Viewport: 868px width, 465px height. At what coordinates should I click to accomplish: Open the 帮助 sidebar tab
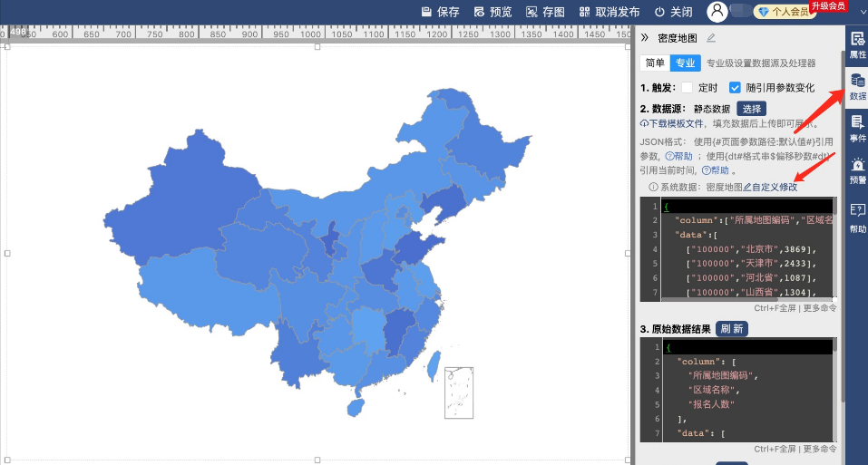[857, 218]
